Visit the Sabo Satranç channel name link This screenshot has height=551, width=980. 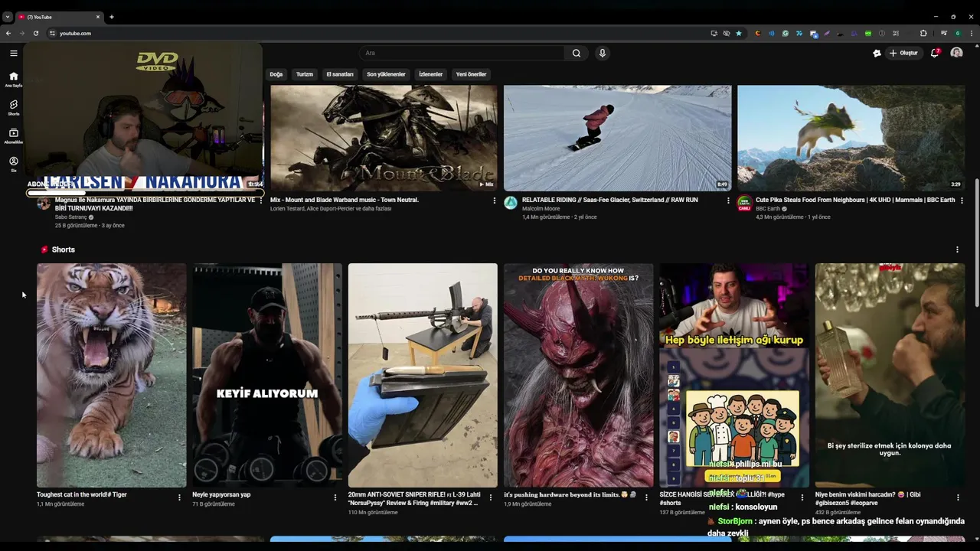click(71, 217)
